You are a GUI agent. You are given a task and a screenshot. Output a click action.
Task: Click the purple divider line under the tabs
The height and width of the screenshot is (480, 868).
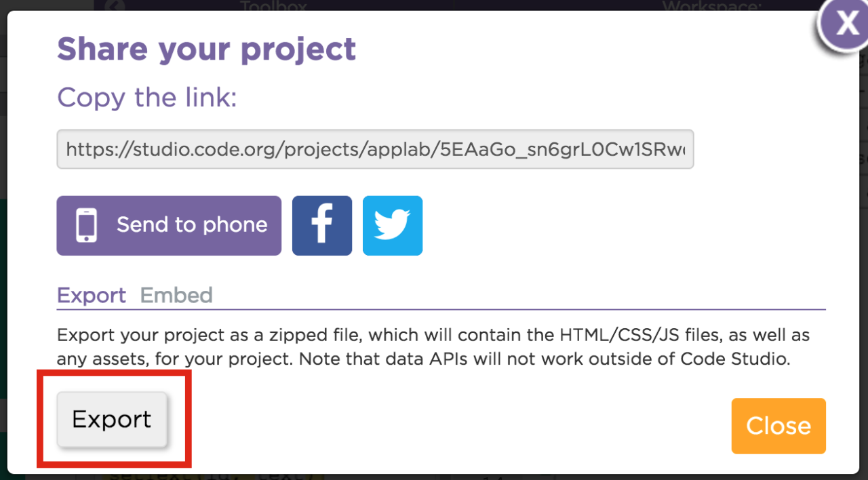441,309
